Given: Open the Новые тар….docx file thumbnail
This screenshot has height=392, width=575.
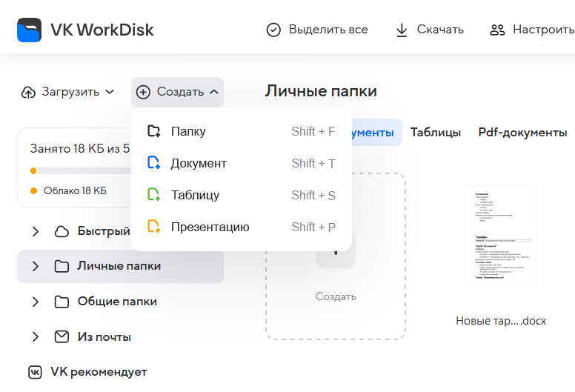Looking at the screenshot, I should pos(500,236).
